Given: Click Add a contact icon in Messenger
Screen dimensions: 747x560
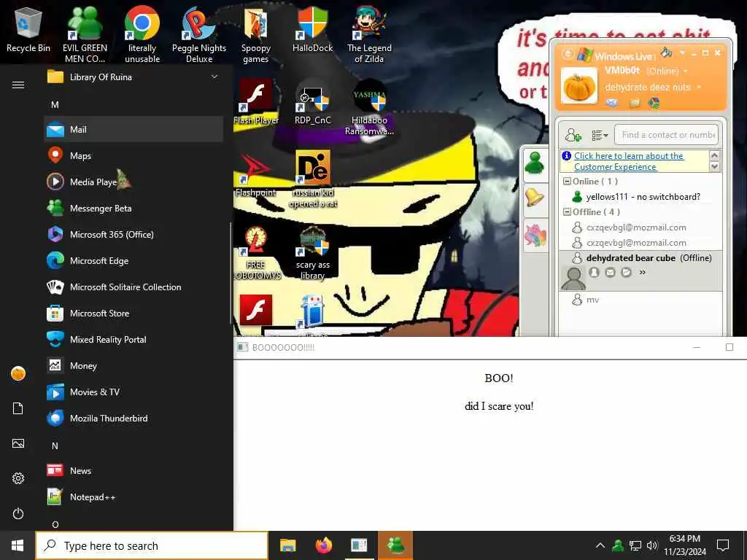Looking at the screenshot, I should [x=573, y=135].
